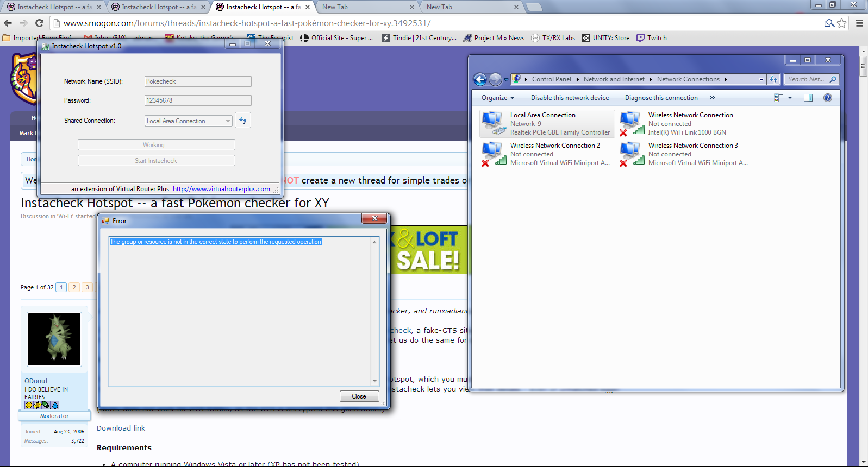
Task: Select Wireless Network Connection 2 adapter
Action: [547, 154]
